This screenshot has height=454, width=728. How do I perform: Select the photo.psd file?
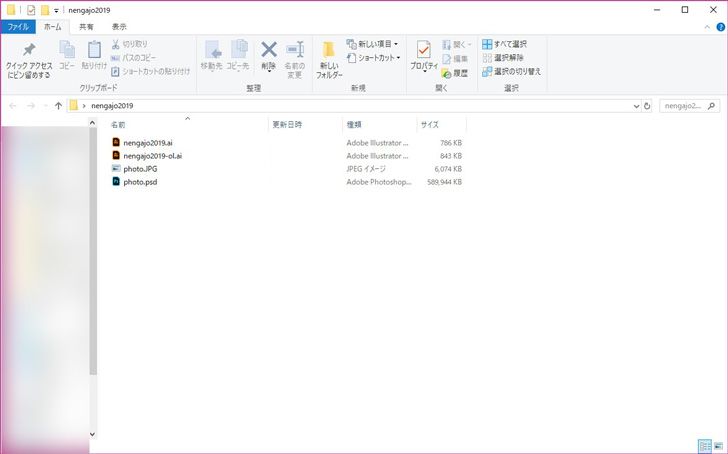coord(140,182)
